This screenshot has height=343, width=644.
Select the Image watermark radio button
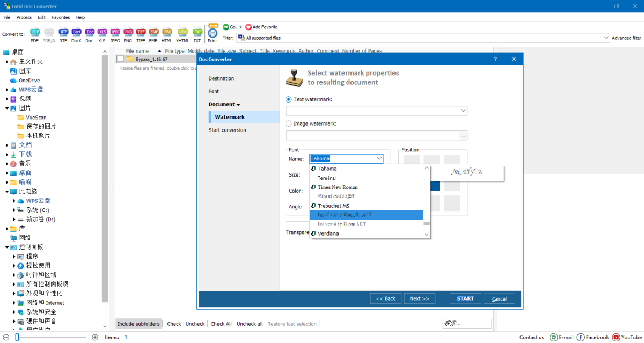coord(289,123)
